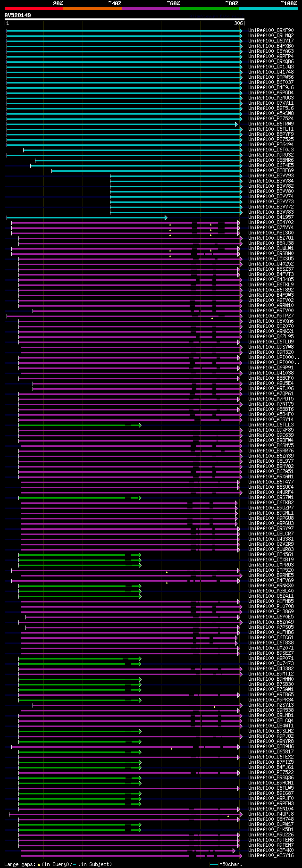Select the UniRef100_Q43381 label

(x=271, y=539)
